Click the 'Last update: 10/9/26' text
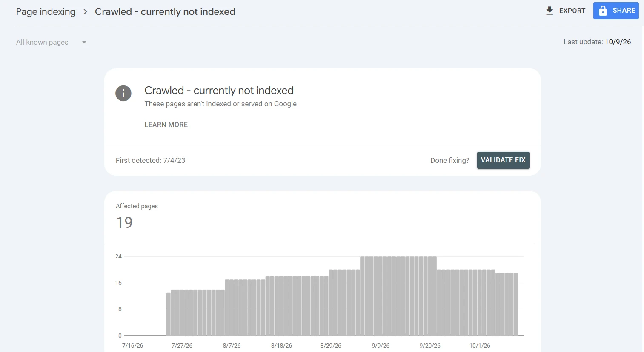Viewport: 644px width, 352px height. (597, 42)
